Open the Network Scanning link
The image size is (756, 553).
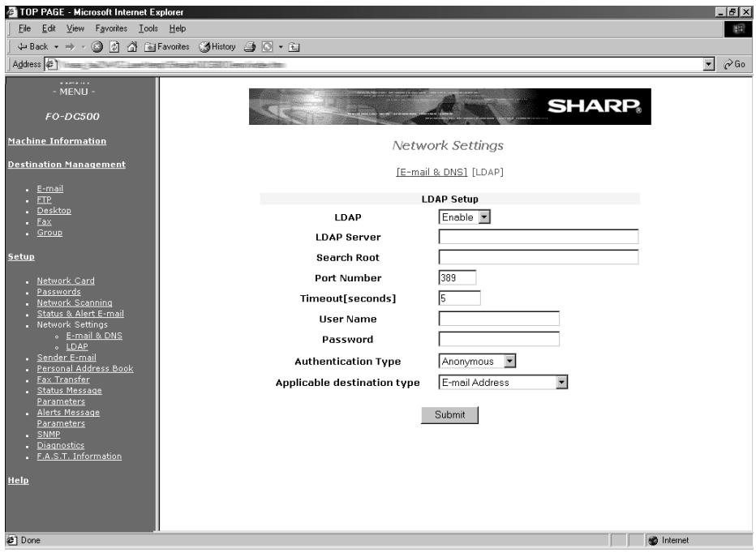[75, 302]
